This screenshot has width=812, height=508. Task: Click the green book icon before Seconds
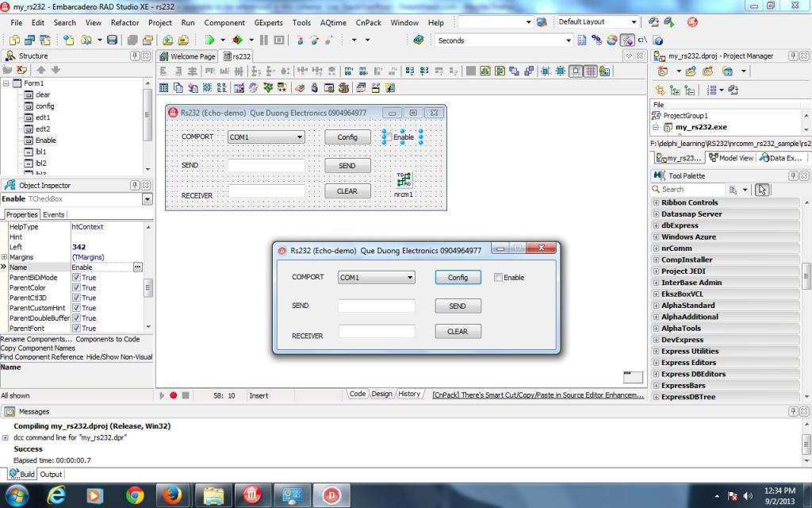(x=419, y=40)
